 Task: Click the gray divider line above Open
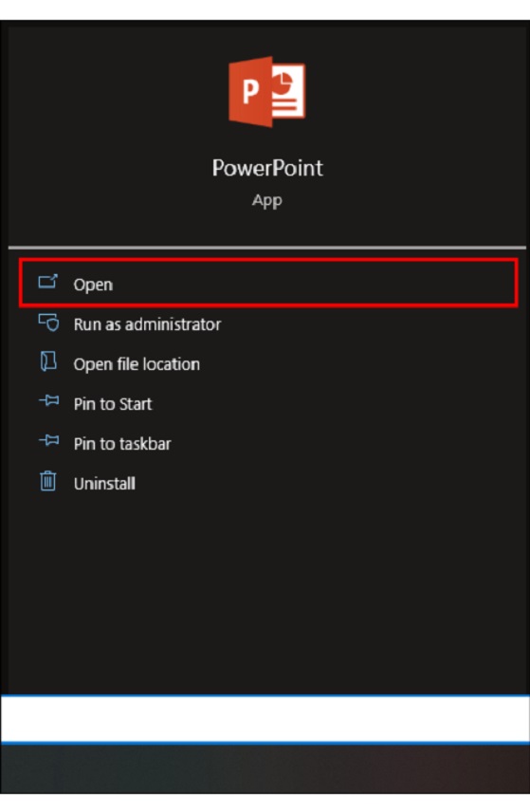267,248
